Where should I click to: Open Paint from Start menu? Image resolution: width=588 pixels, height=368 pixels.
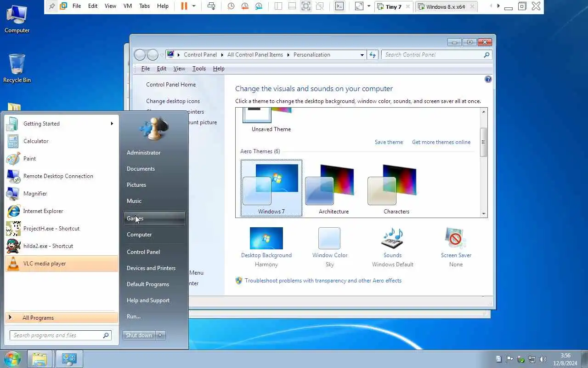62,159
